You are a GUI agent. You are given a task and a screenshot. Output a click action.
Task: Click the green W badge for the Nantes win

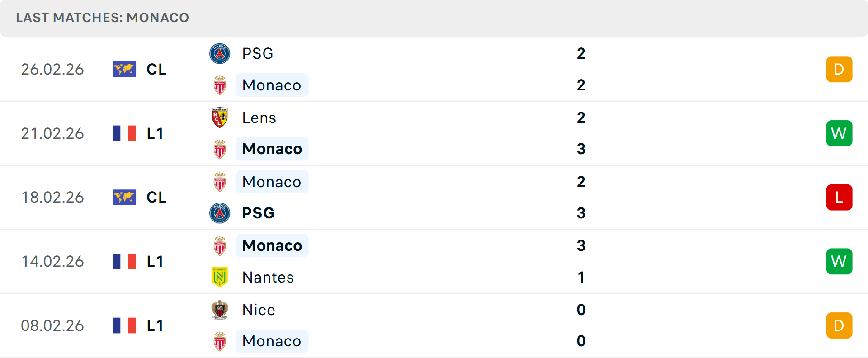(x=839, y=261)
